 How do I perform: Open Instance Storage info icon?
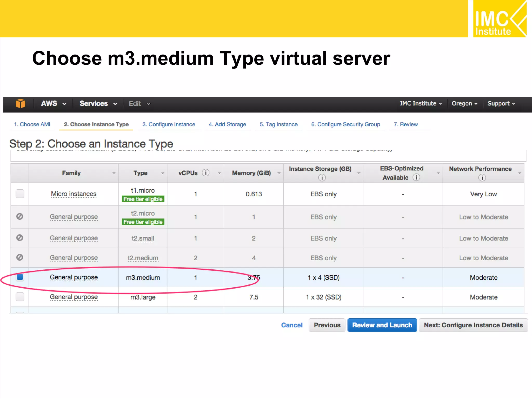pos(322,178)
